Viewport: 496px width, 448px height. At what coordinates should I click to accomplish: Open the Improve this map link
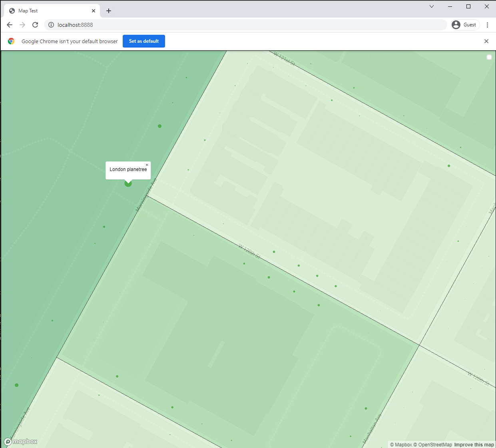point(474,445)
